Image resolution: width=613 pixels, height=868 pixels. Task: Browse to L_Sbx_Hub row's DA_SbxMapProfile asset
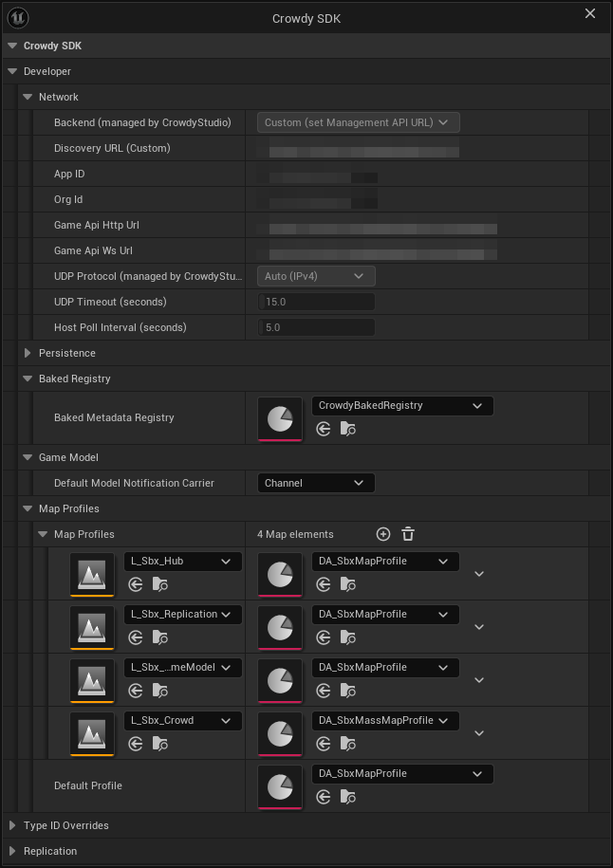tap(347, 584)
